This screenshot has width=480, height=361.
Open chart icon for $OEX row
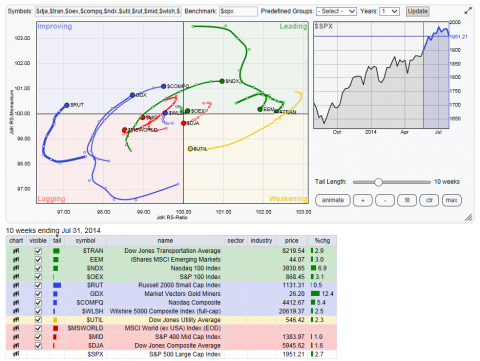[15, 277]
